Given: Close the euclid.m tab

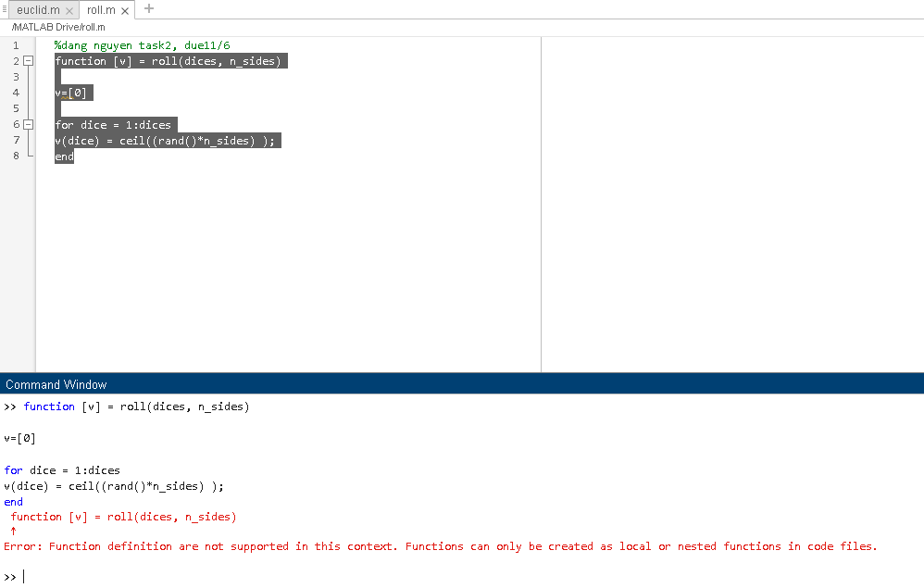Looking at the screenshot, I should pos(69,10).
